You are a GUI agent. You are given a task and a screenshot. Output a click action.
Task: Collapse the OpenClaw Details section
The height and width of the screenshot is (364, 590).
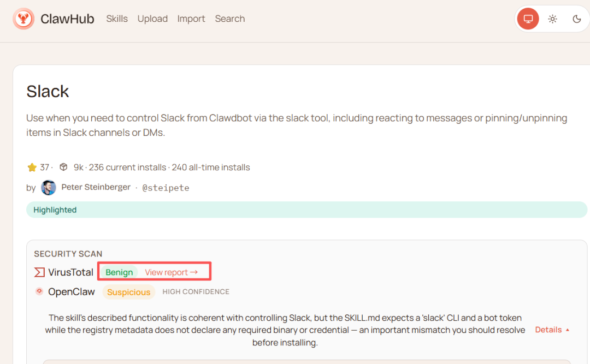(552, 330)
